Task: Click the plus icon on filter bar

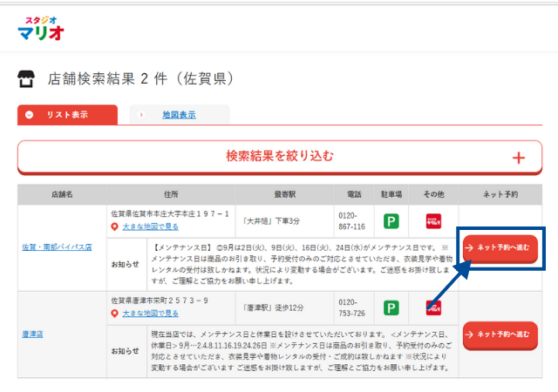Action: (519, 158)
